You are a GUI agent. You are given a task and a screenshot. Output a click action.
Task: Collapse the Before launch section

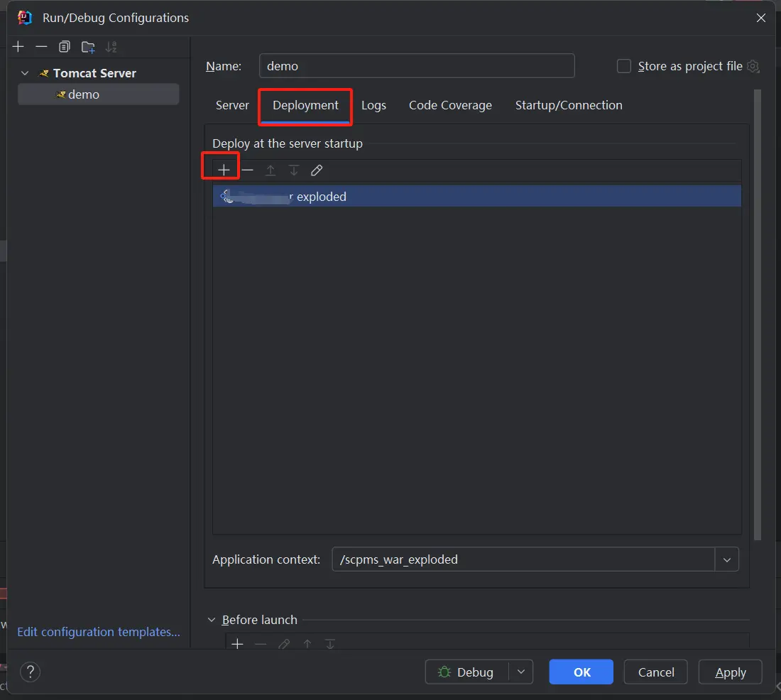[211, 619]
